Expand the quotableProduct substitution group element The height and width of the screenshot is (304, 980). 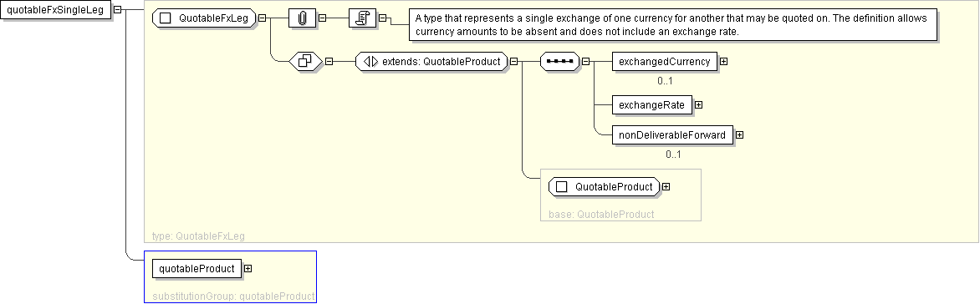click(x=248, y=268)
